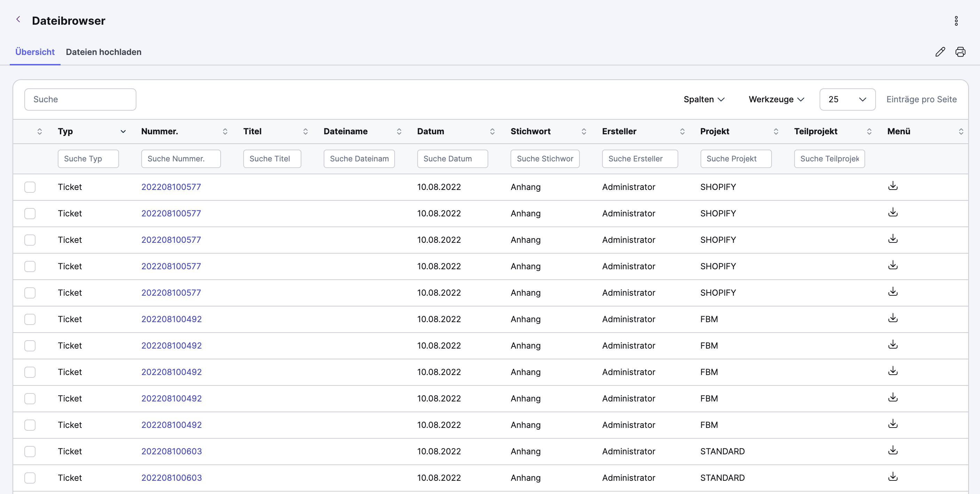980x494 pixels.
Task: Open the 25 entries per page dropdown
Action: pyautogui.click(x=847, y=99)
